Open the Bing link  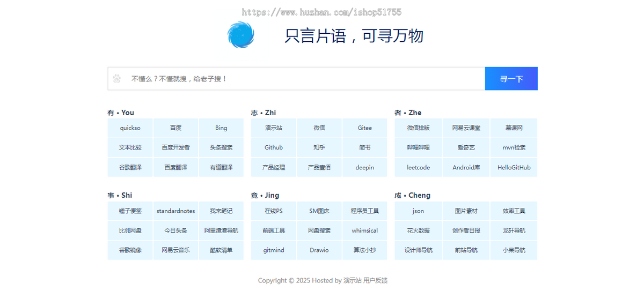pyautogui.click(x=221, y=128)
